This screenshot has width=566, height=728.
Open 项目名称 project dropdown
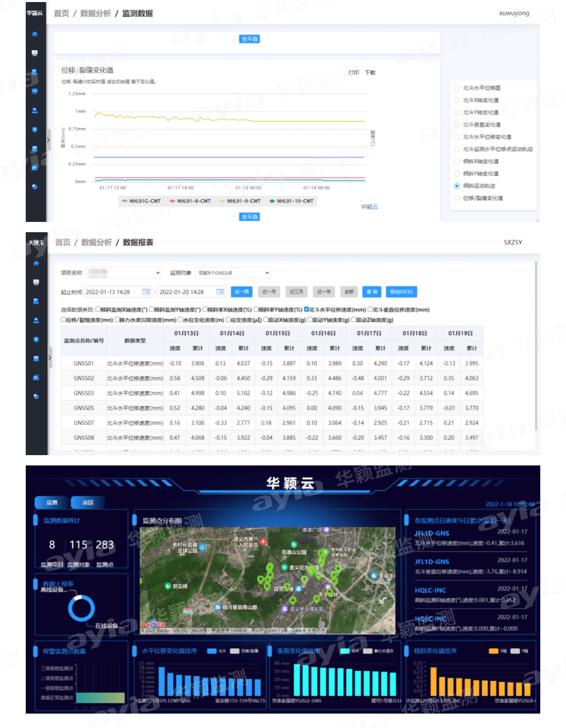pos(124,273)
